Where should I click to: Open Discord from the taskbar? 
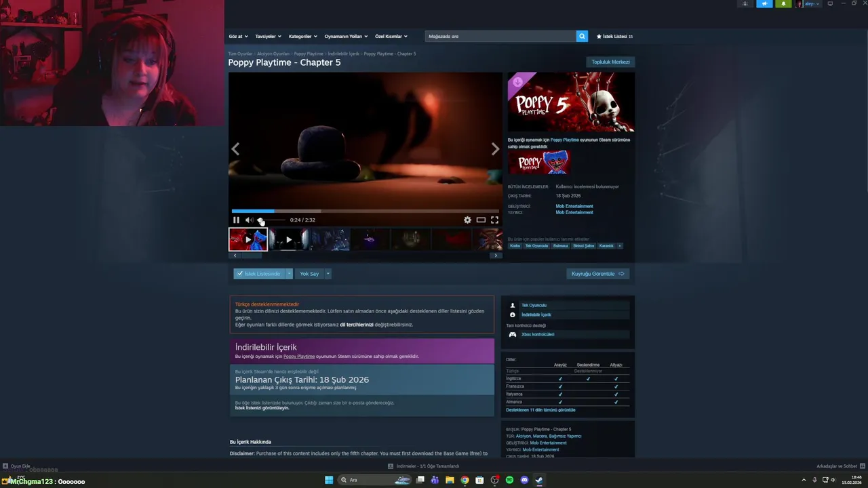(x=524, y=480)
